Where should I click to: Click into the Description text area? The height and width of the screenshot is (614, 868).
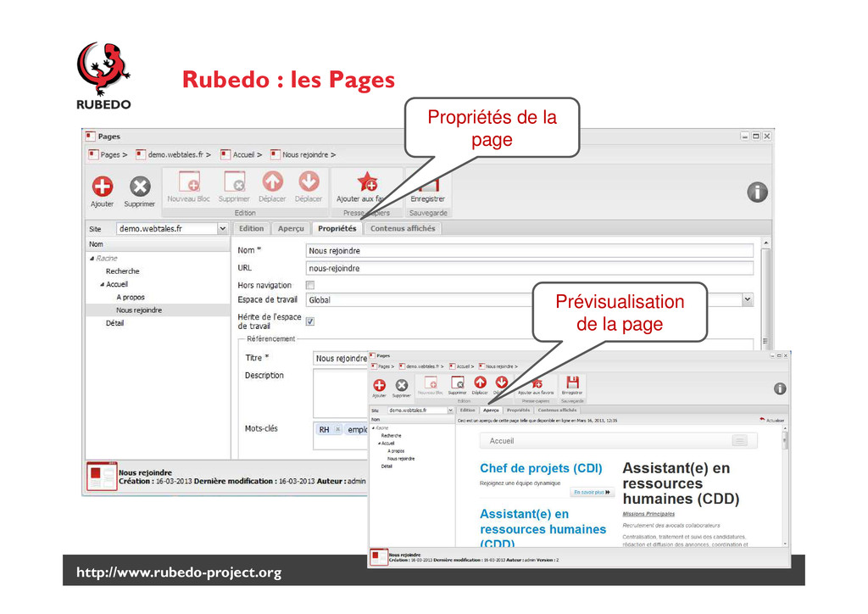pyautogui.click(x=341, y=394)
